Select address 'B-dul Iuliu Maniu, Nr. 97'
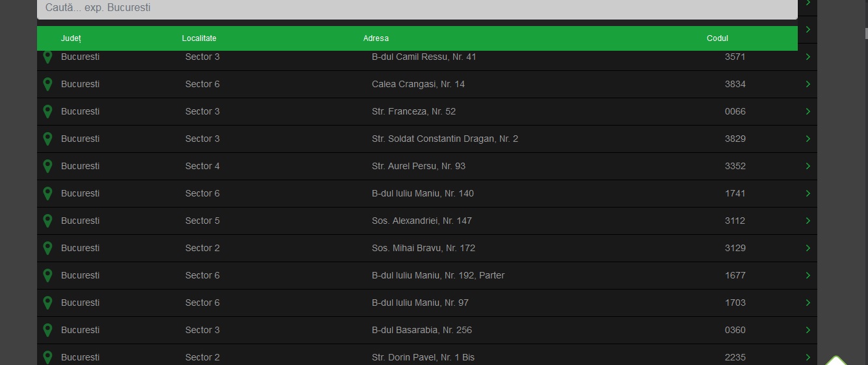The height and width of the screenshot is (365, 868). point(420,303)
